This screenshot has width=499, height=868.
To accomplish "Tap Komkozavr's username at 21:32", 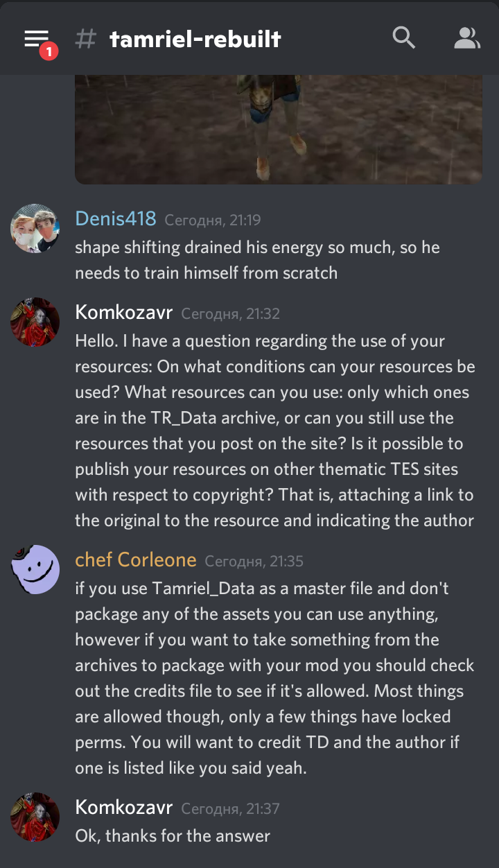I will pyautogui.click(x=123, y=313).
